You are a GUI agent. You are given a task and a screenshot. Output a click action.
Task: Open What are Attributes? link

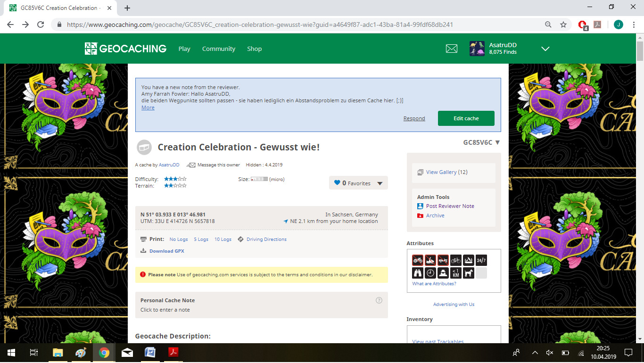(x=434, y=284)
